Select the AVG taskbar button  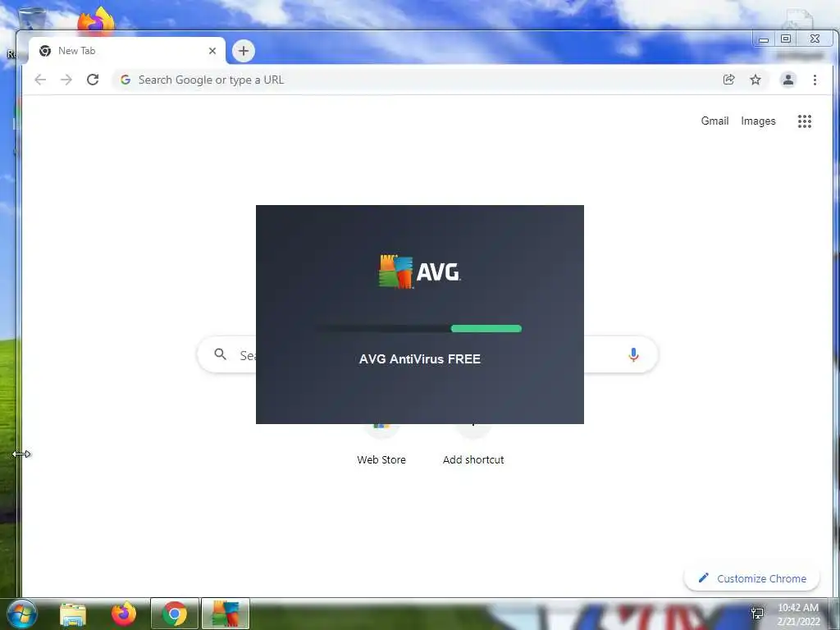click(226, 614)
